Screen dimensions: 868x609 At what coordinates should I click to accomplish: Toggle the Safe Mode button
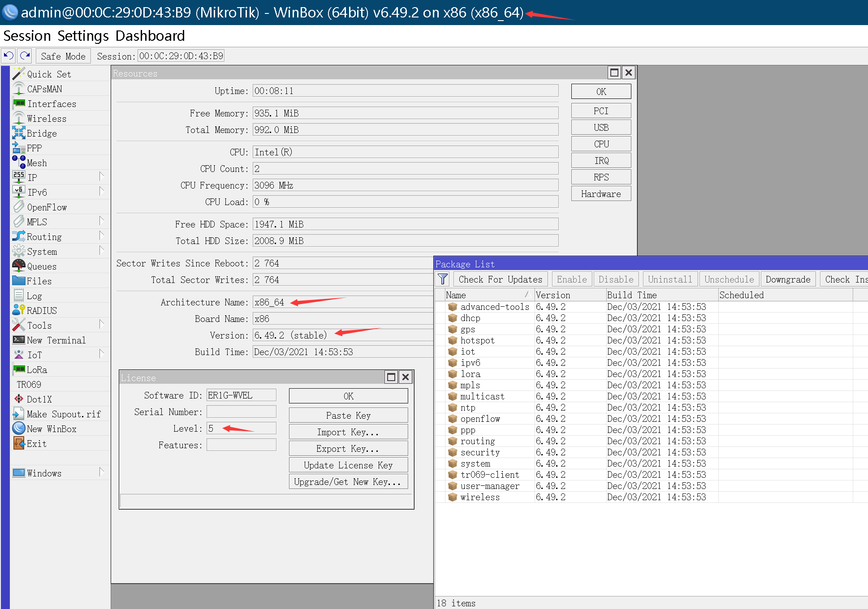pyautogui.click(x=63, y=56)
